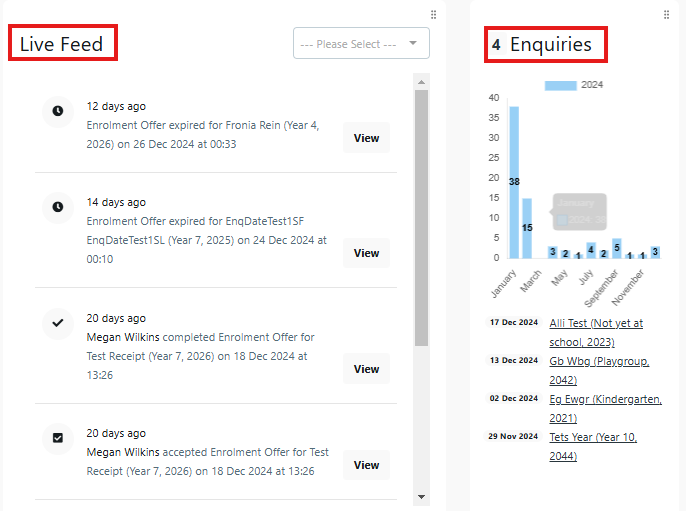Grab the Enquiries panel drag handle
Image resolution: width=686 pixels, height=511 pixels.
[x=667, y=14]
